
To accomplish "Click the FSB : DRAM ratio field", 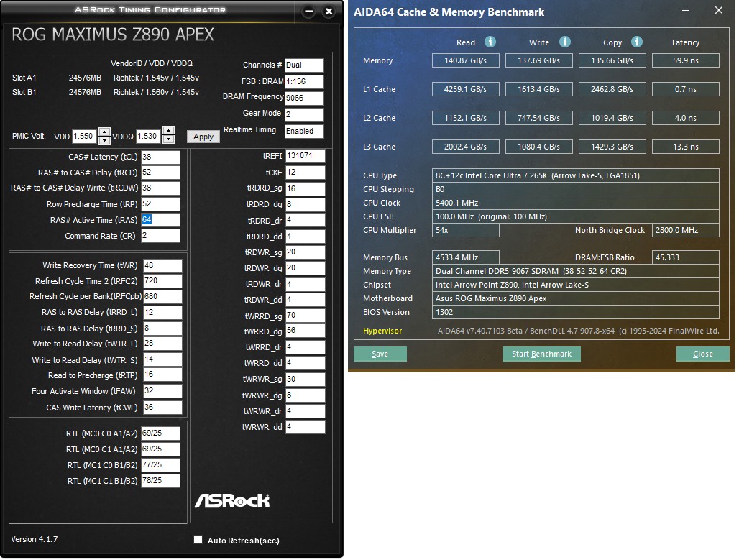I will click(x=305, y=81).
